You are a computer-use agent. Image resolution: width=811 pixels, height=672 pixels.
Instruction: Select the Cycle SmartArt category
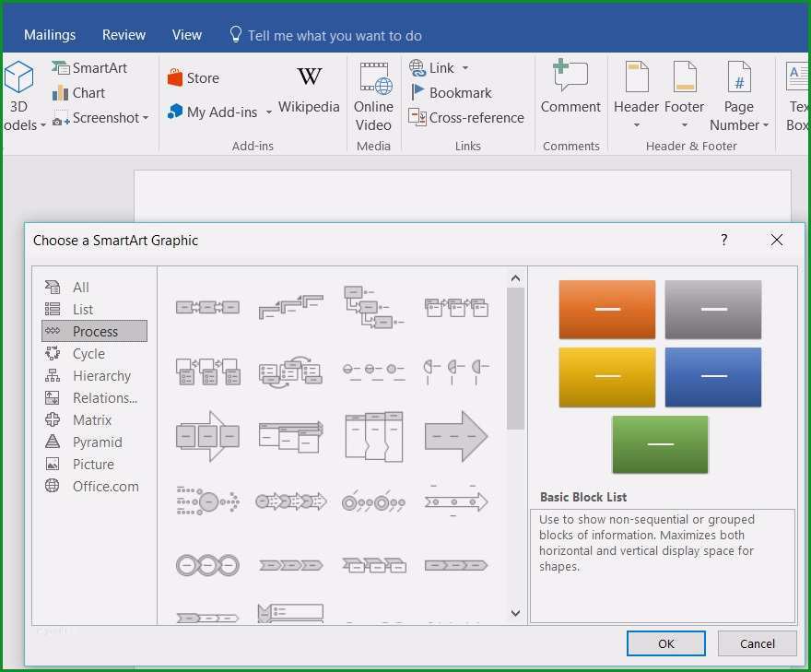(x=94, y=354)
